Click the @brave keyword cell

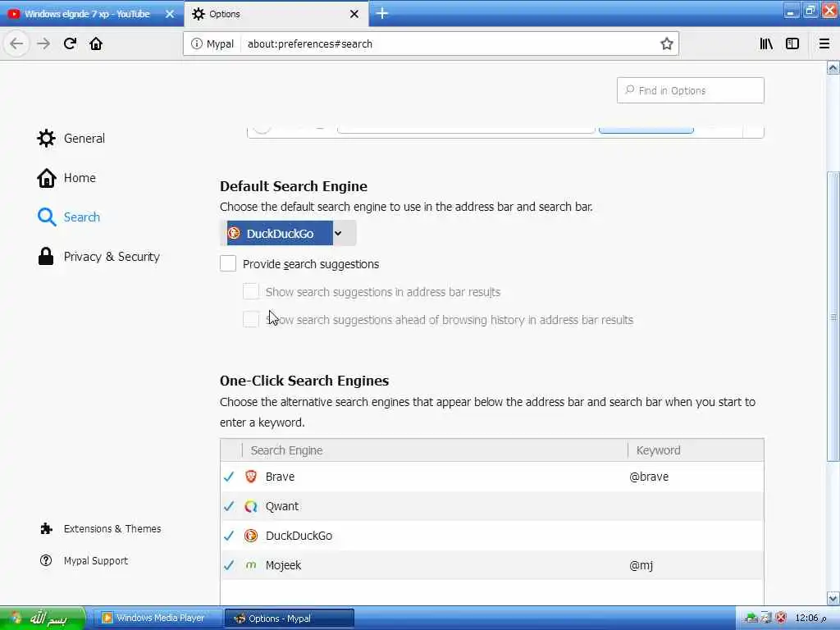(x=649, y=477)
